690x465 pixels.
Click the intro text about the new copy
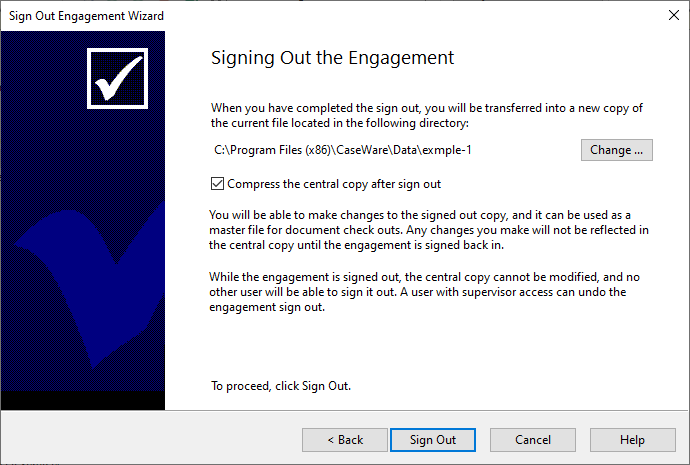(x=426, y=115)
